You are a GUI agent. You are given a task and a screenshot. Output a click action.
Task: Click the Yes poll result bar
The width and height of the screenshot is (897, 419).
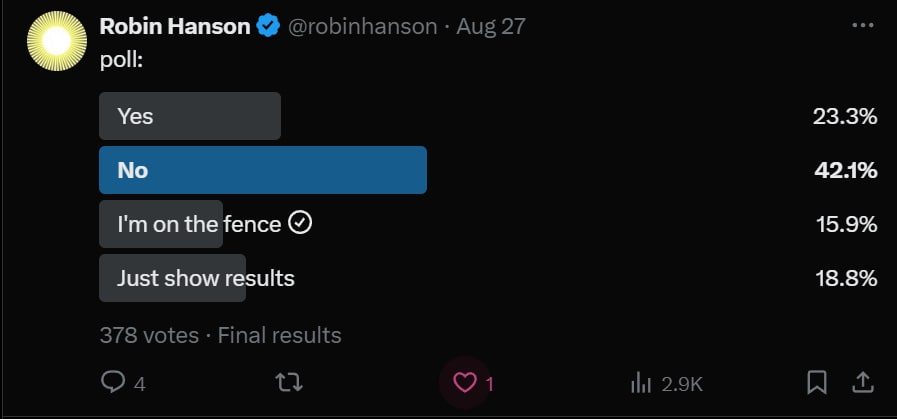190,116
